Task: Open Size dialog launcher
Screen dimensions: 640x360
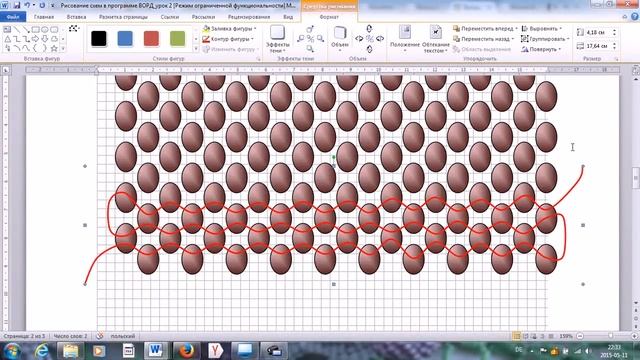Action: tap(616, 59)
